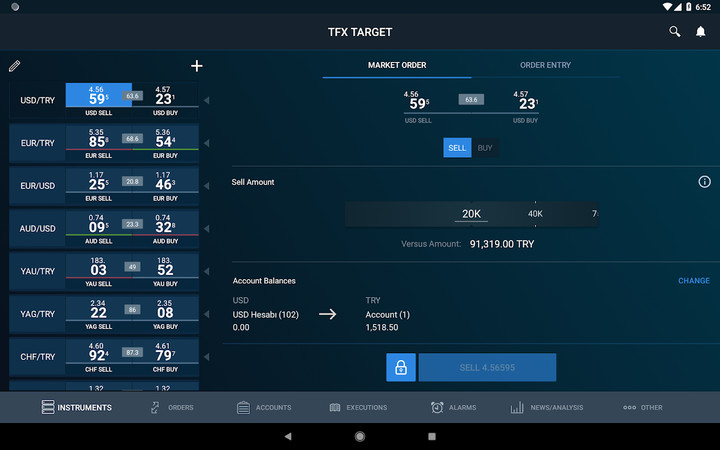Click the News/Analysis chart icon
The width and height of the screenshot is (720, 450).
(517, 407)
